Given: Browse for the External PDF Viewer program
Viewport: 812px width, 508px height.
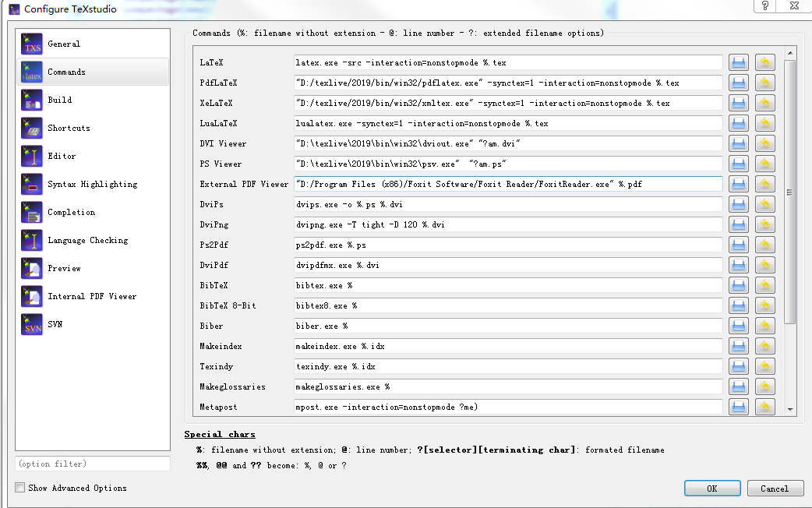Looking at the screenshot, I should pyautogui.click(x=738, y=184).
